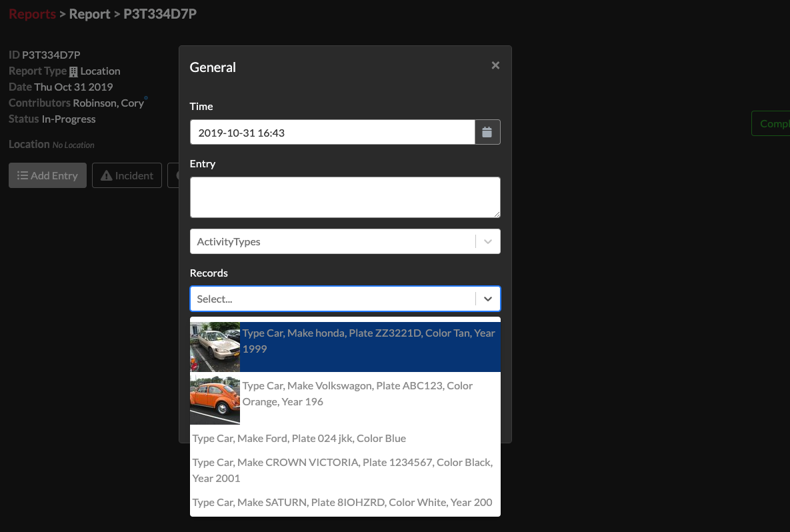This screenshot has height=532, width=790.
Task: Open the Records dropdown chevron
Action: [487, 298]
